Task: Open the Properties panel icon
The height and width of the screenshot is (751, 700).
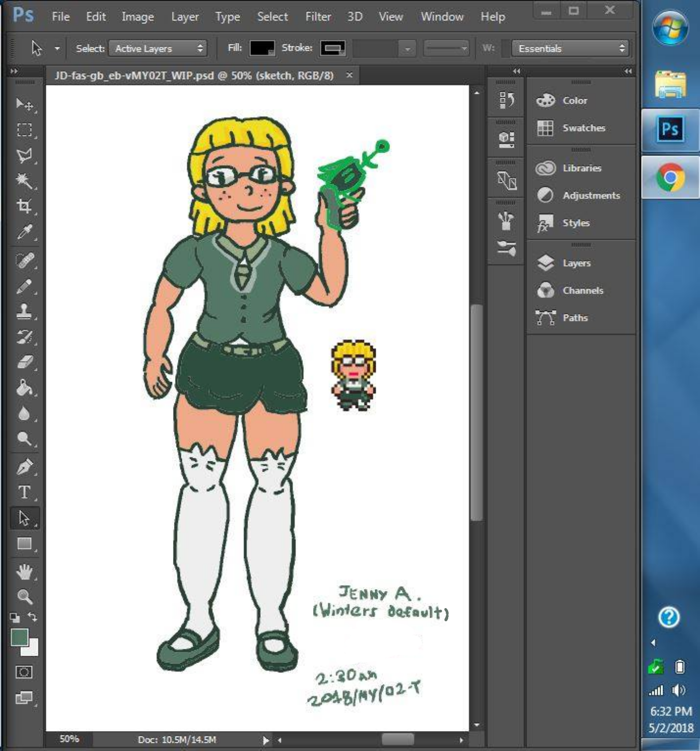Action: pos(506,140)
